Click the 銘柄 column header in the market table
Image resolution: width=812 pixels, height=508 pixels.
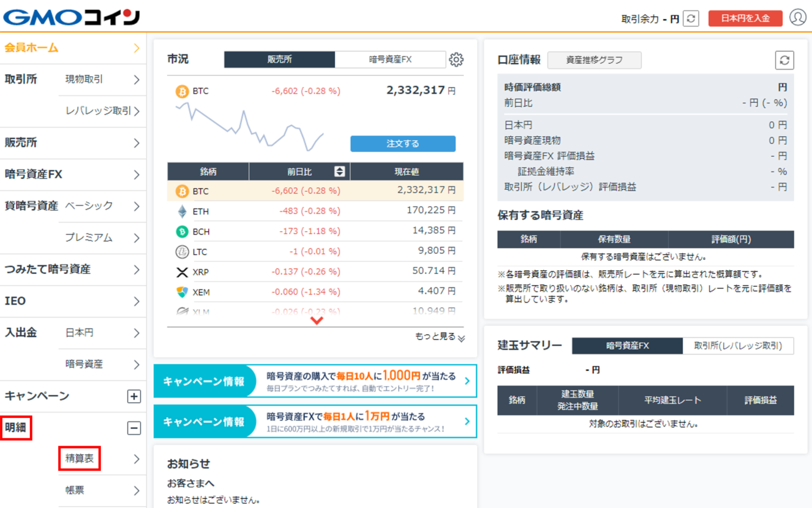pos(208,172)
